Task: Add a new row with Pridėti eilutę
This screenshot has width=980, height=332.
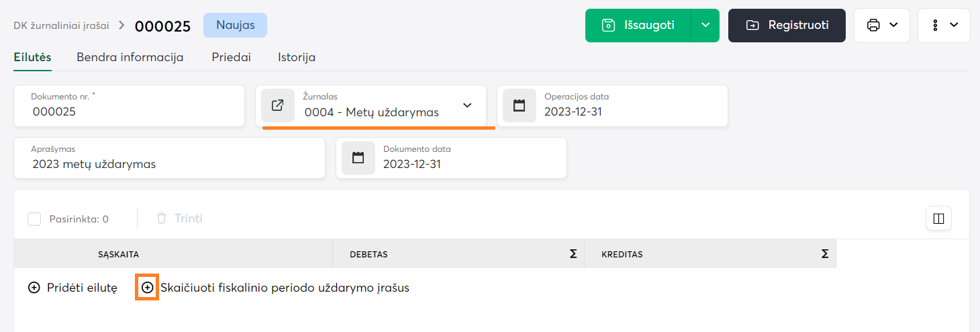Action: click(73, 288)
